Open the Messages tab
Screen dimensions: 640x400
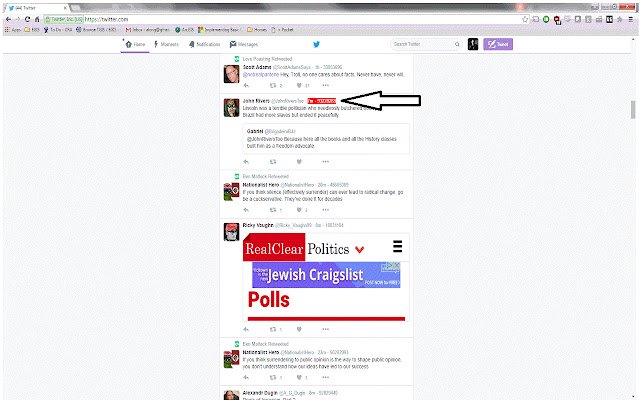(x=244, y=44)
